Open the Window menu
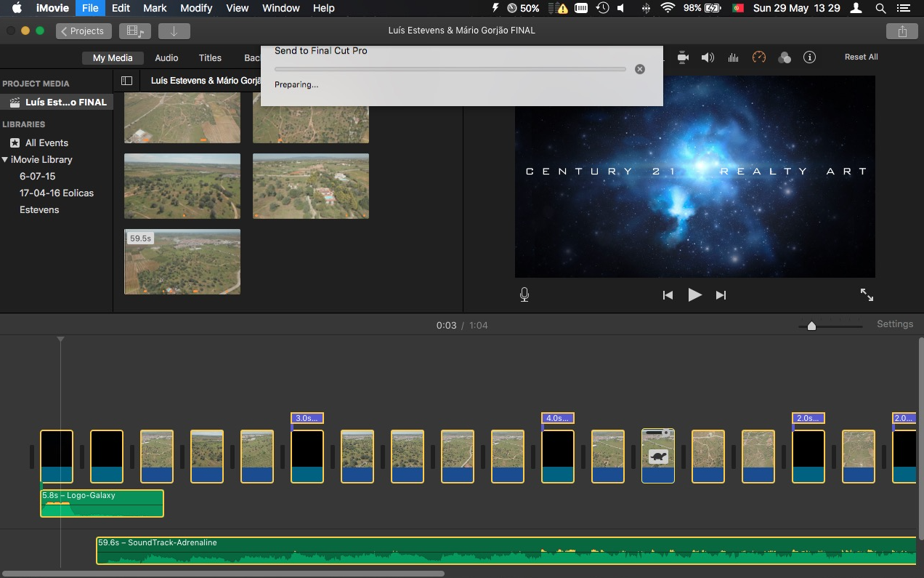Viewport: 924px width, 578px height. [x=280, y=8]
